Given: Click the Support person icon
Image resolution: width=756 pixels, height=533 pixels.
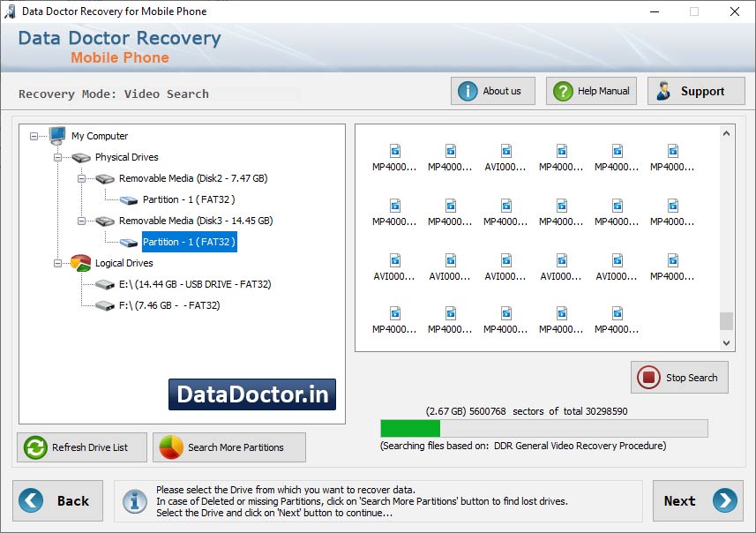Looking at the screenshot, I should (x=665, y=90).
